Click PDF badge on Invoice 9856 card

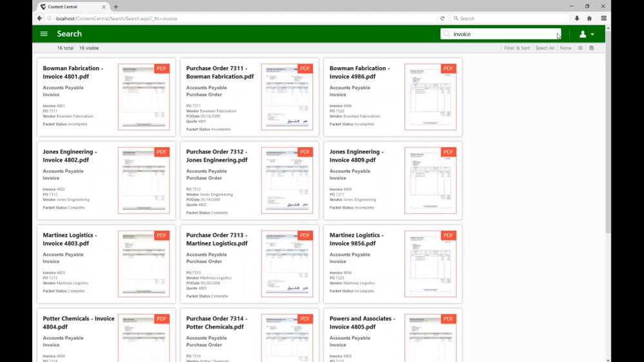pos(448,236)
